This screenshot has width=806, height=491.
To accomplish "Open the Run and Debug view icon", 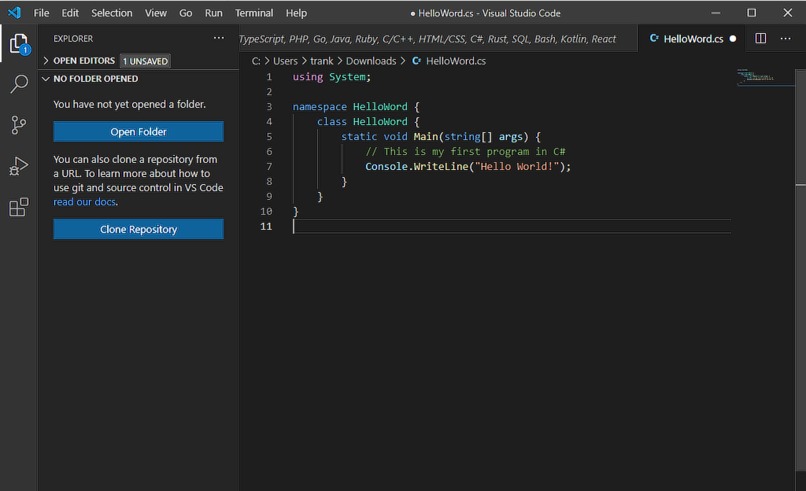I will tap(19, 166).
